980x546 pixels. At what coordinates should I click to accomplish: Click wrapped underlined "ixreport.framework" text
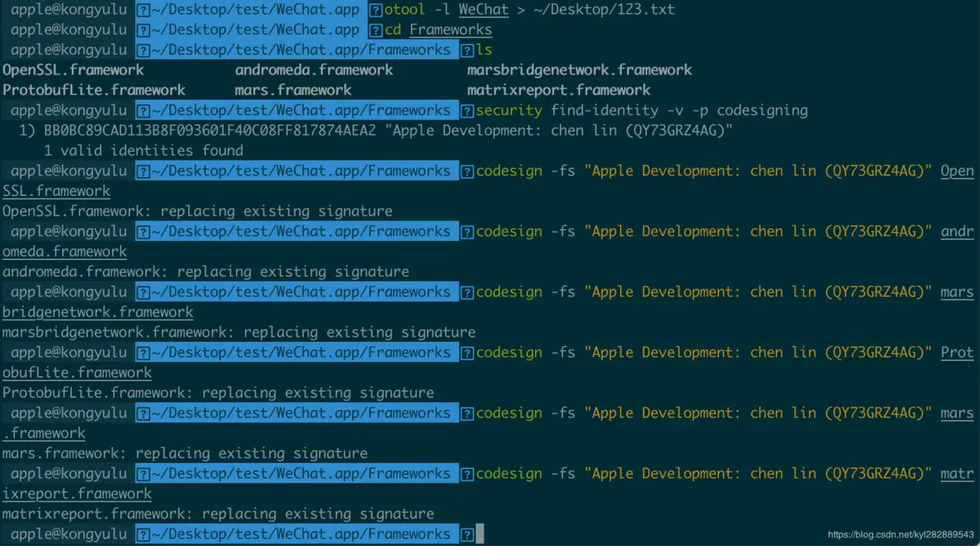coord(77,494)
